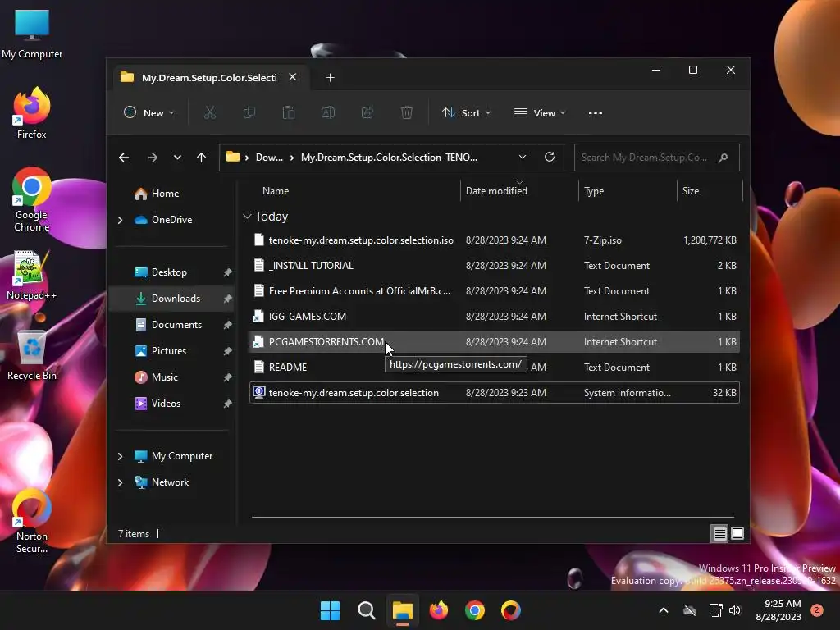Select Norton Security desktop shortcut

click(x=32, y=521)
